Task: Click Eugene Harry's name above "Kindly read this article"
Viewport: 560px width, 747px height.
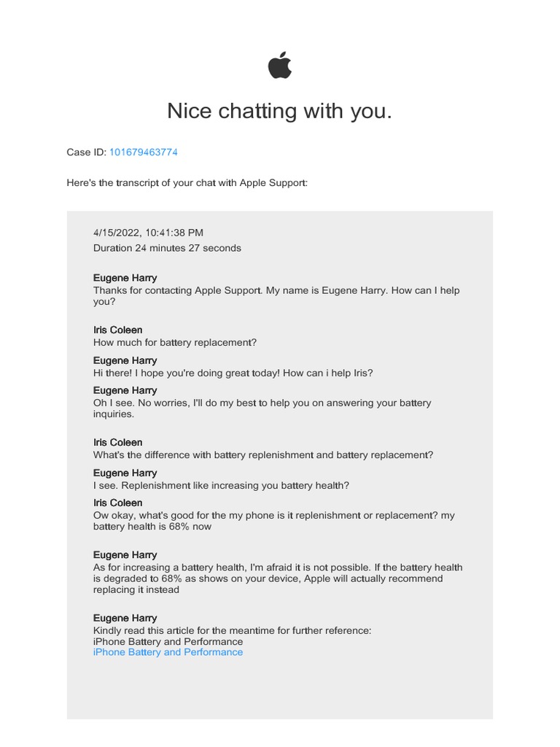Action: [125, 618]
